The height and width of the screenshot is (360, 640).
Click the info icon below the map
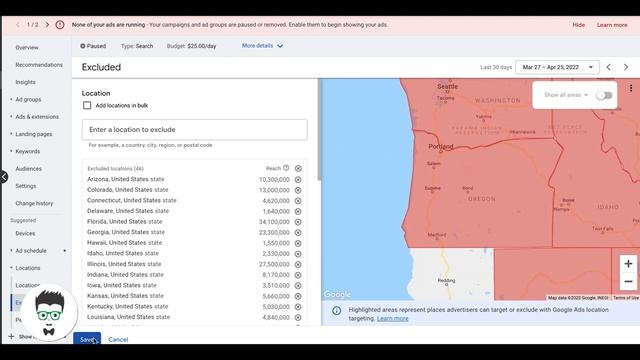coord(337,311)
